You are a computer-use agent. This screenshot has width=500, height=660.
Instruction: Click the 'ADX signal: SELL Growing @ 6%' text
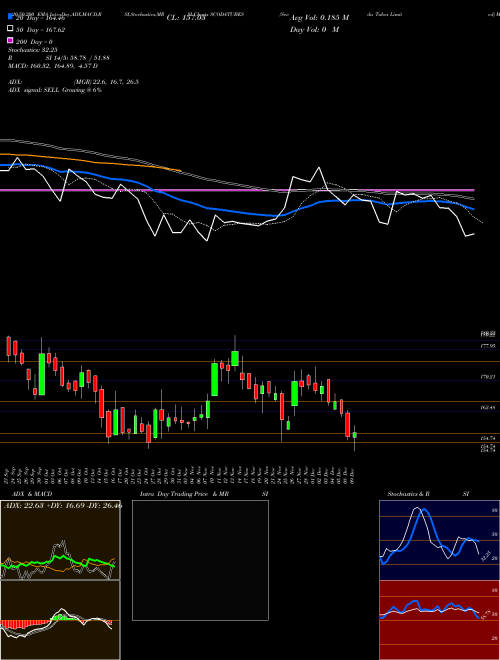click(55, 90)
